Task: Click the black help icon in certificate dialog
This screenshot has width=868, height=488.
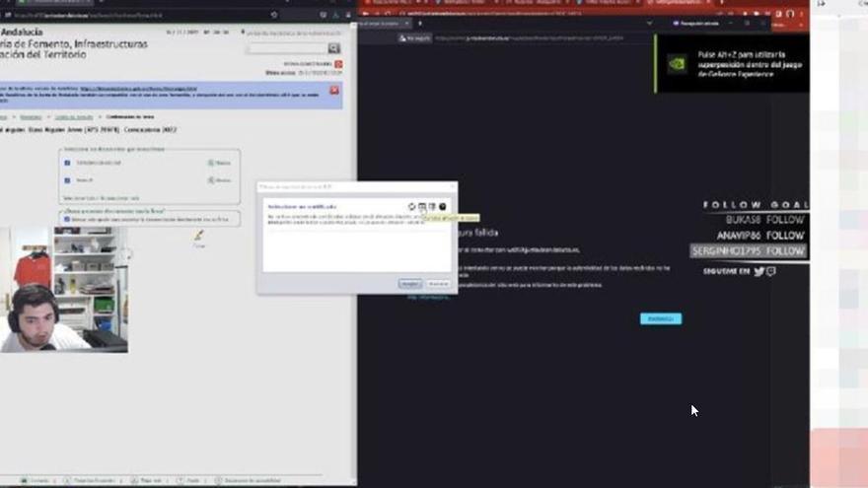Action: [x=442, y=207]
